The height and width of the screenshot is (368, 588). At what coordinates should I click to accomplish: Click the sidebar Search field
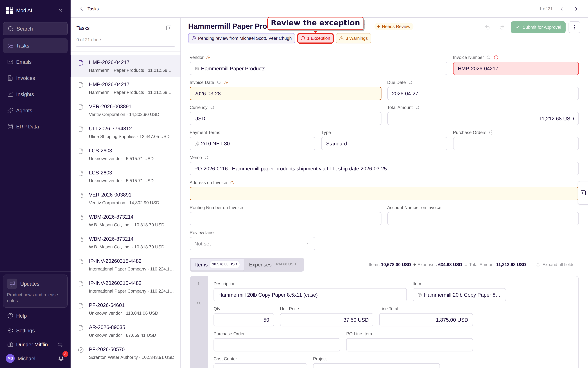click(35, 29)
